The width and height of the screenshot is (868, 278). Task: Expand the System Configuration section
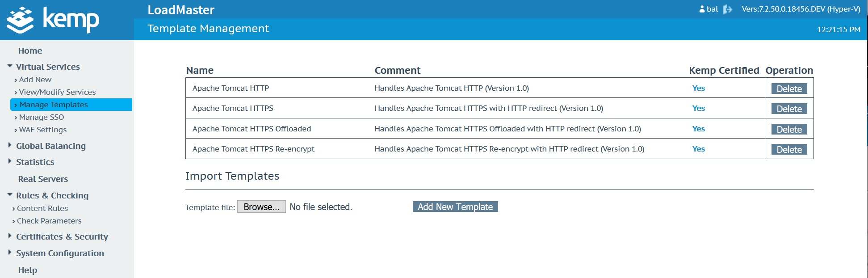pyautogui.click(x=10, y=253)
